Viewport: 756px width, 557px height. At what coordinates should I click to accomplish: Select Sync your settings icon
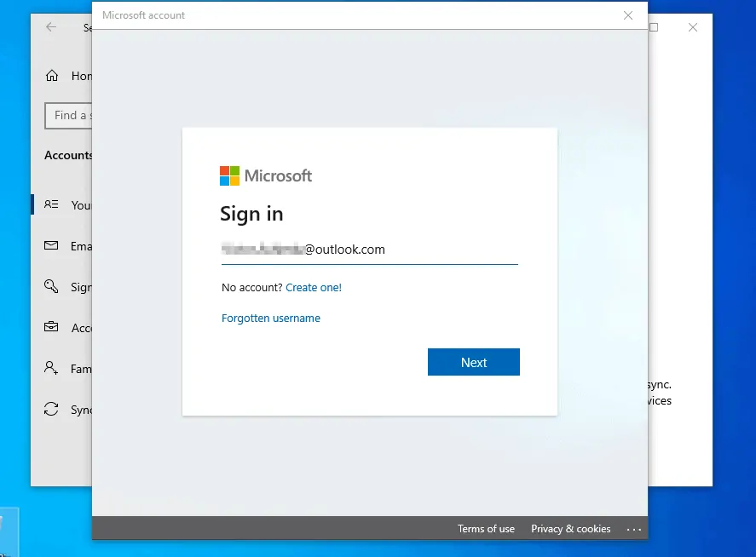[51, 409]
